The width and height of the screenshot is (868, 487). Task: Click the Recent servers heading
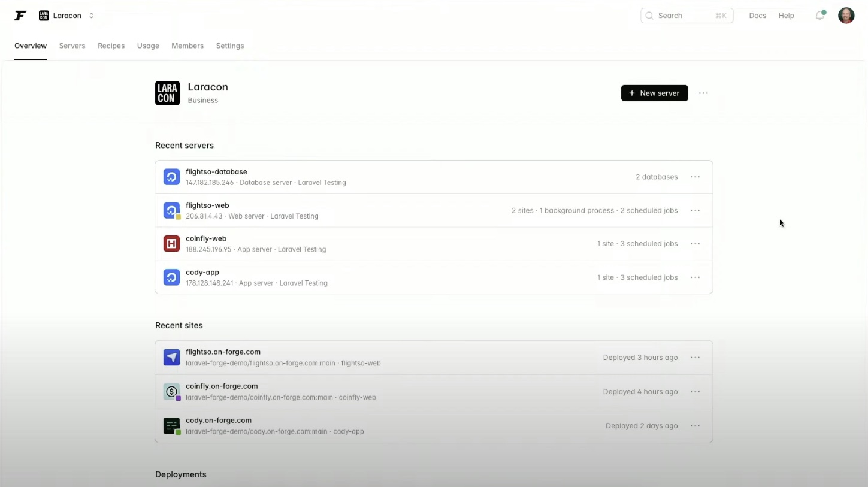tap(185, 145)
